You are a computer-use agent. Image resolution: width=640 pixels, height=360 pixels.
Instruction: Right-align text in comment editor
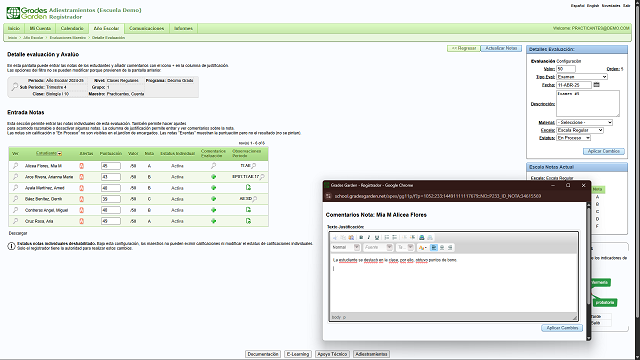tap(450, 247)
